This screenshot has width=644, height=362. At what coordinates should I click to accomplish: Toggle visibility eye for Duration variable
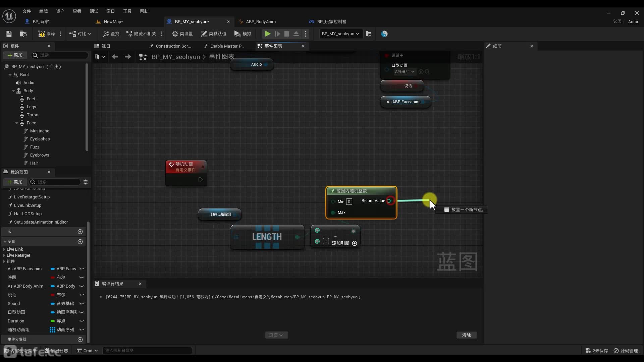(x=82, y=321)
